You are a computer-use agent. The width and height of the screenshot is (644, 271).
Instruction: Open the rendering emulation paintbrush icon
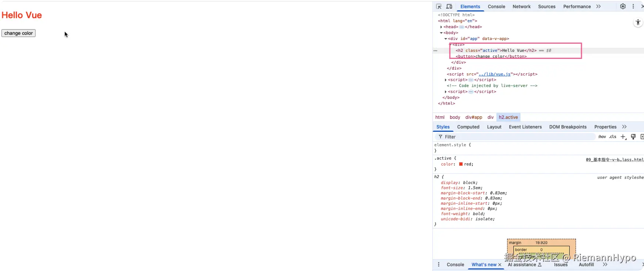633,137
